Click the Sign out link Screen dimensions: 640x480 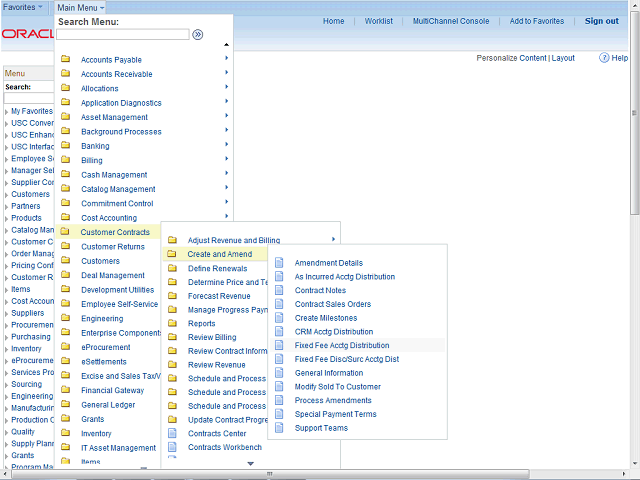pos(601,21)
